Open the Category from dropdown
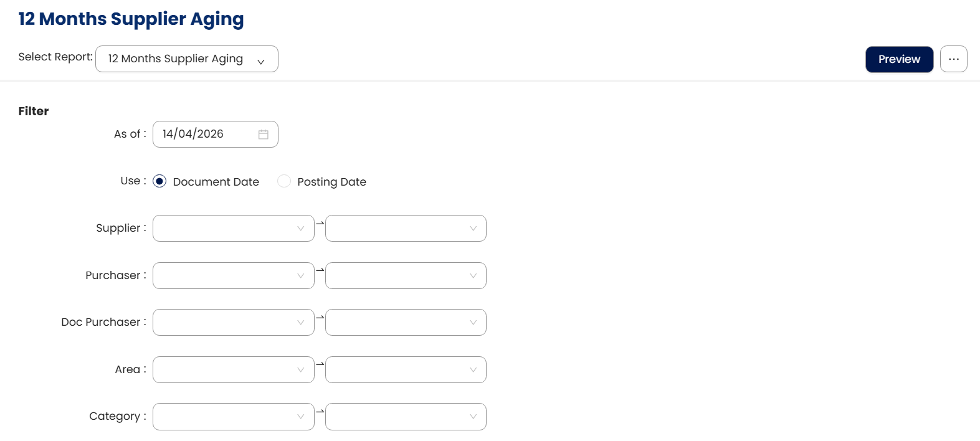 click(x=233, y=417)
